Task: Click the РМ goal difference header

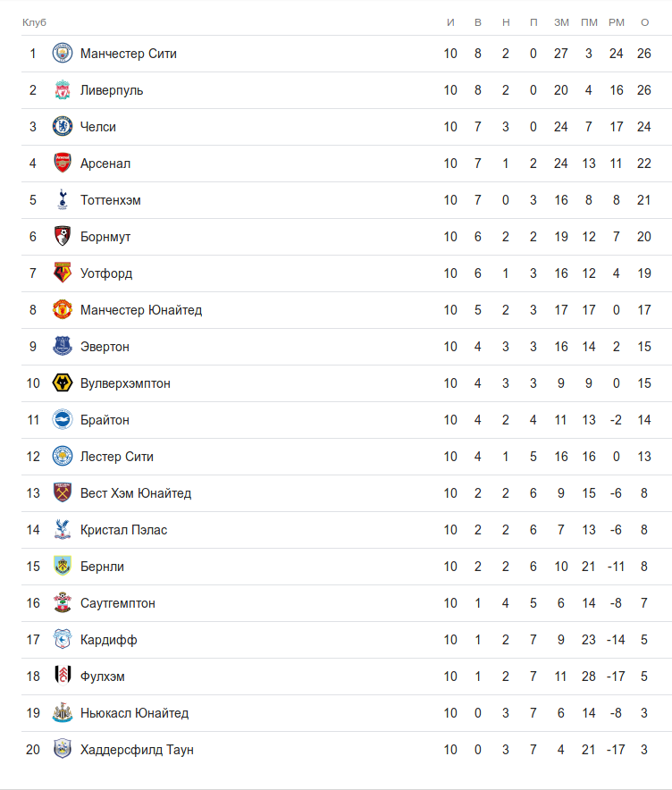Action: pyautogui.click(x=617, y=21)
